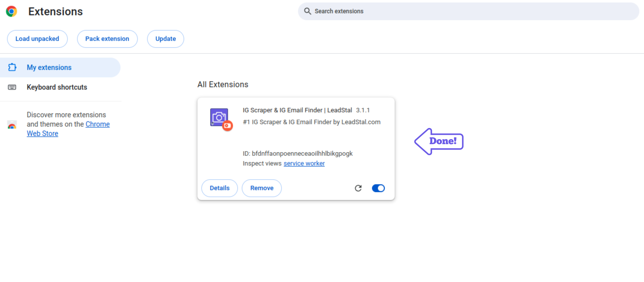Click the Pack extension button

107,39
